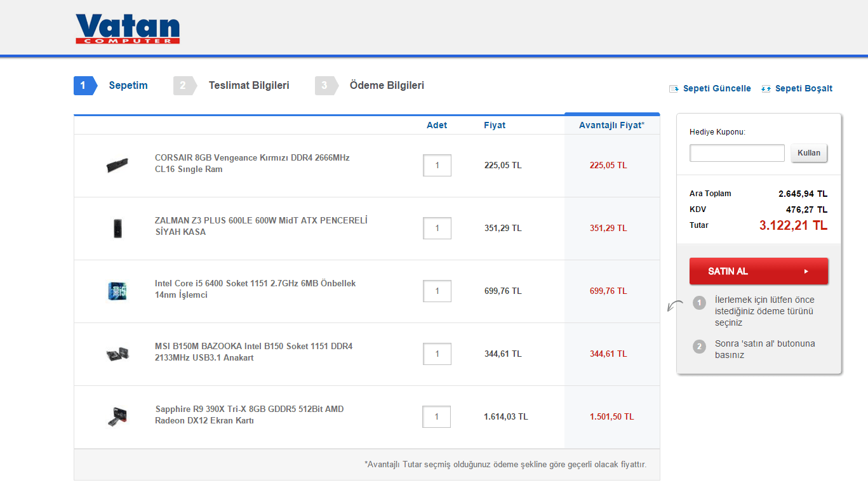Image resolution: width=868 pixels, height=485 pixels.
Task: Open the Zalman case product thumbnail
Action: (x=117, y=228)
